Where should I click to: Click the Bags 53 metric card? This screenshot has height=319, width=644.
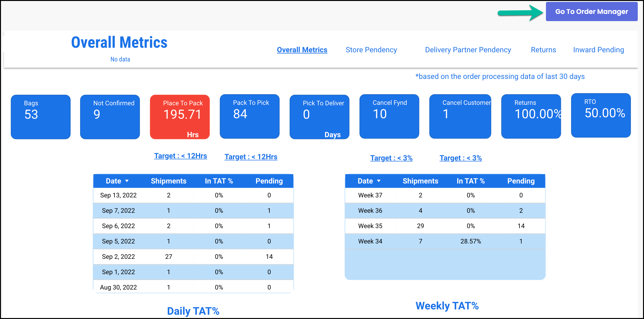click(x=41, y=117)
